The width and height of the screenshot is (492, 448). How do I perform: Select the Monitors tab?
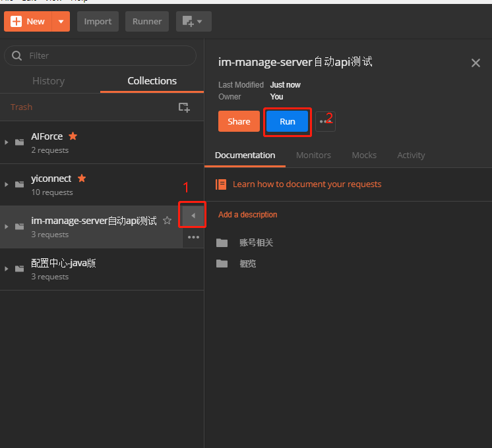[x=313, y=155]
